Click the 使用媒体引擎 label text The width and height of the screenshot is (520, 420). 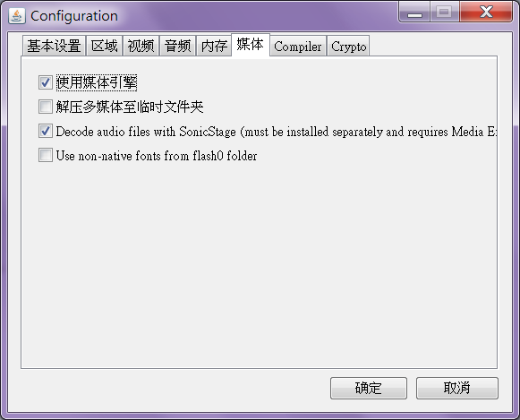tap(97, 82)
